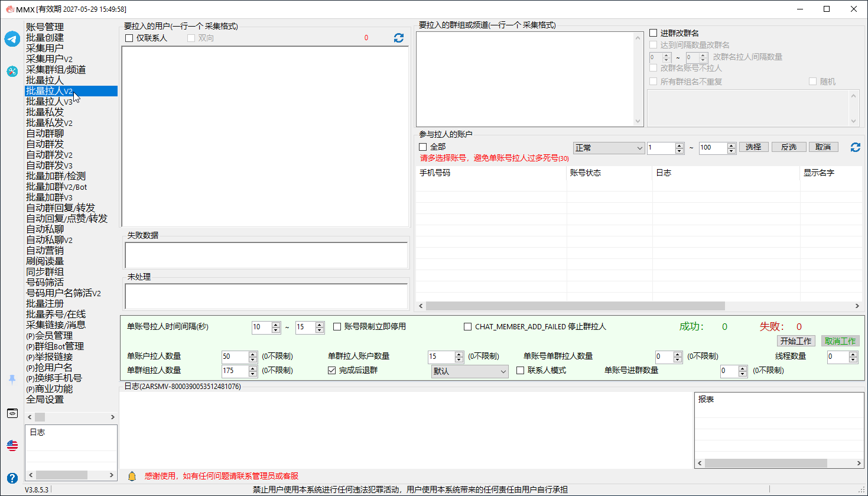Uncheck the 完成后退群 checkbox
The image size is (868, 496).
[x=331, y=371]
